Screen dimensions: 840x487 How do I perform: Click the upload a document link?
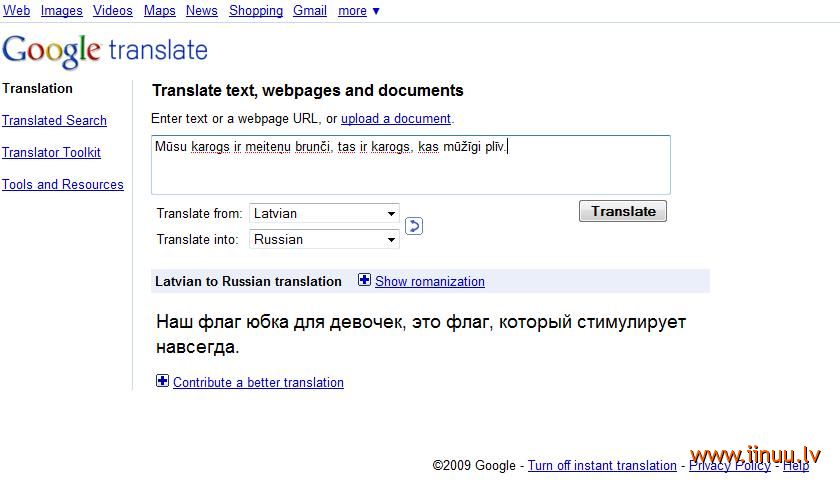click(396, 118)
